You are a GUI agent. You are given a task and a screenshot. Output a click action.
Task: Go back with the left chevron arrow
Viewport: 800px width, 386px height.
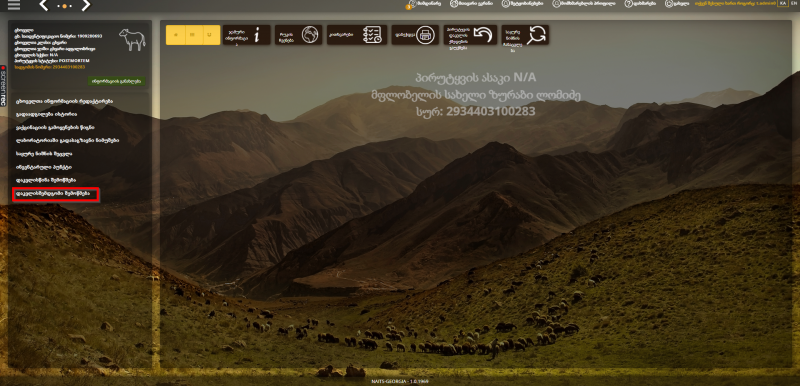coord(44,6)
